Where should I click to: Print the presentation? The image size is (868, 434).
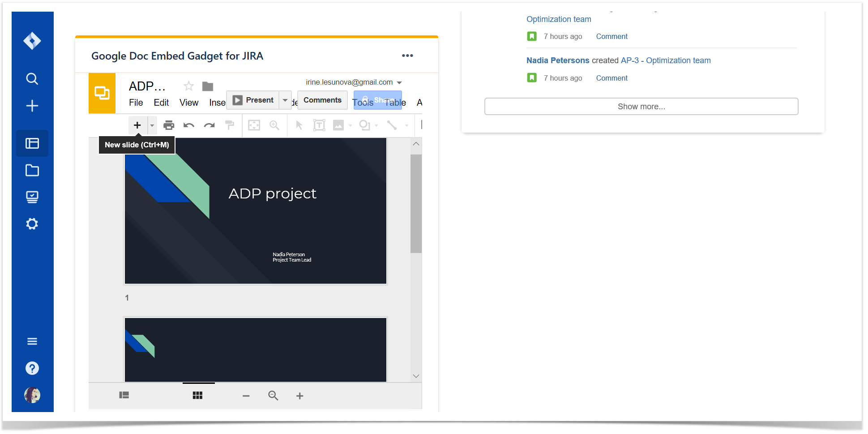169,125
